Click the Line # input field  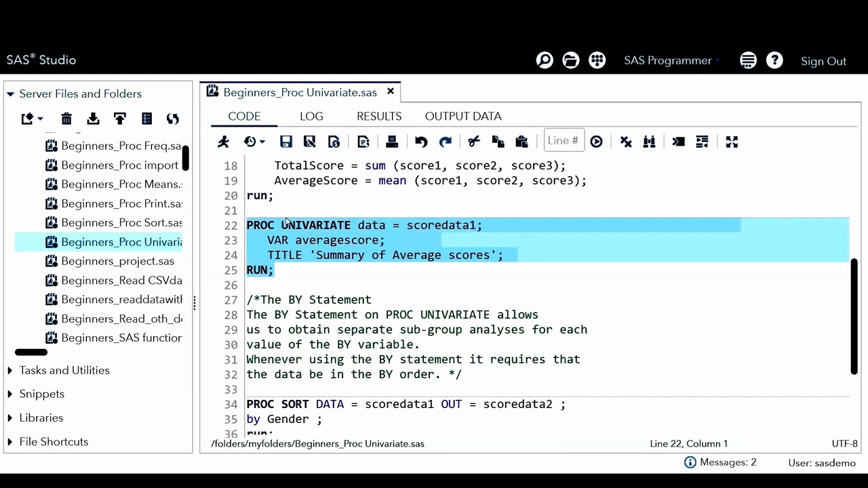[564, 141]
